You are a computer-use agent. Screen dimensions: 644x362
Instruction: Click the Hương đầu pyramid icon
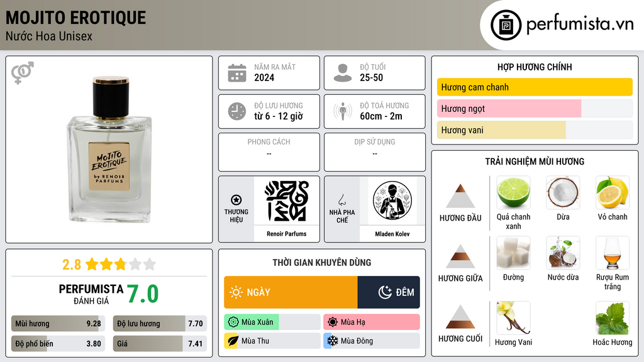point(460,196)
